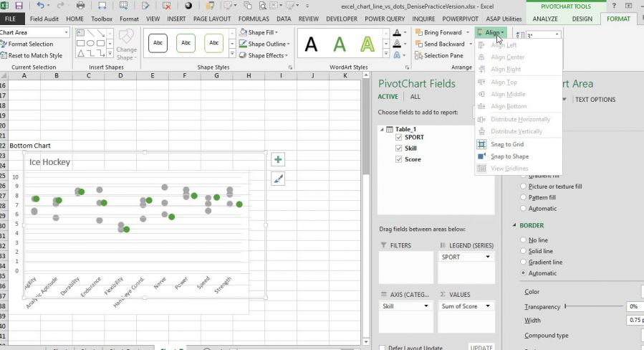
Task: Click the Help question mark icon
Action: (x=614, y=6)
